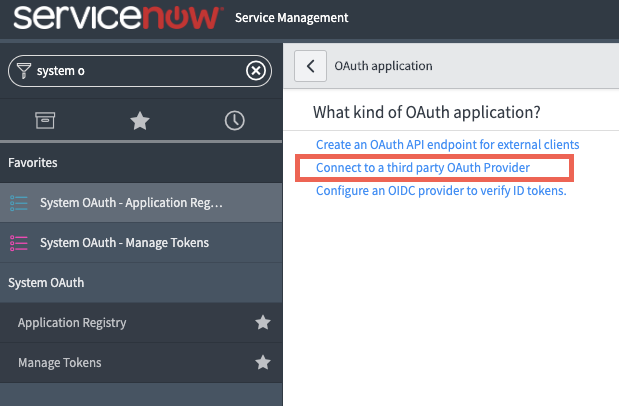Toggle favorite star for Manage Tokens
The height and width of the screenshot is (406, 619).
click(x=263, y=362)
